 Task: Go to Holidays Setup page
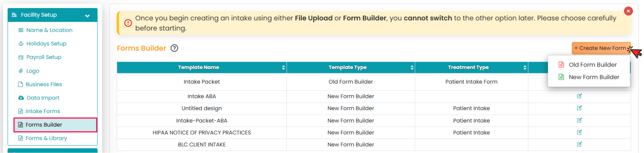(46, 44)
